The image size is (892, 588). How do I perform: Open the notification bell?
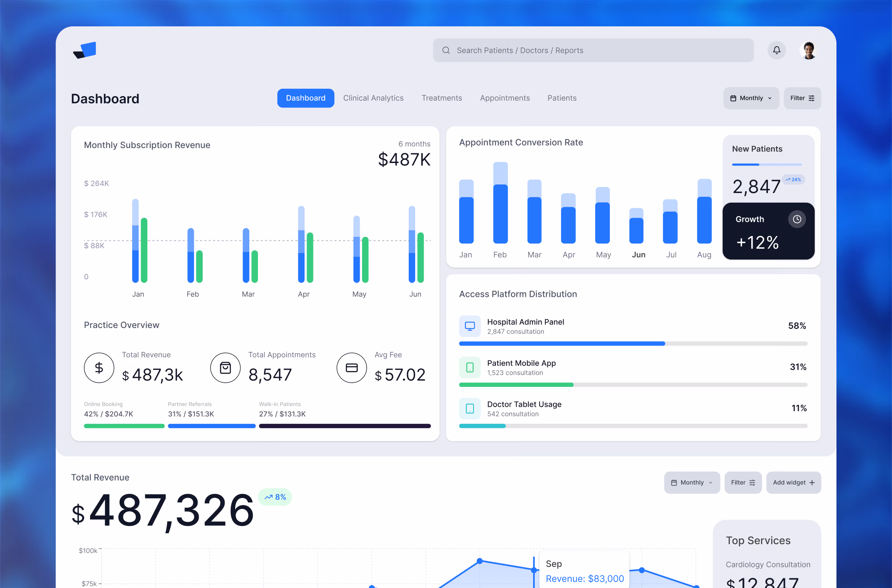(x=777, y=50)
